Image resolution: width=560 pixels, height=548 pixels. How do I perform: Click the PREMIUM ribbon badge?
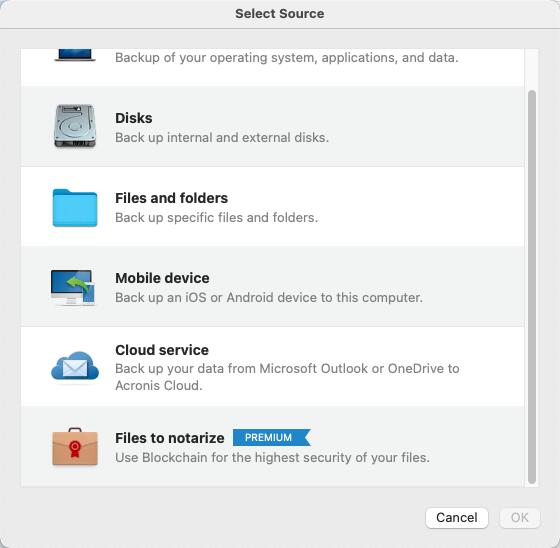272,437
